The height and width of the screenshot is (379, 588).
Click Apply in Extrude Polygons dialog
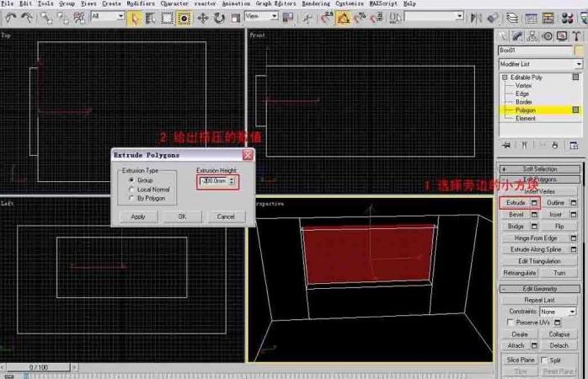(138, 216)
